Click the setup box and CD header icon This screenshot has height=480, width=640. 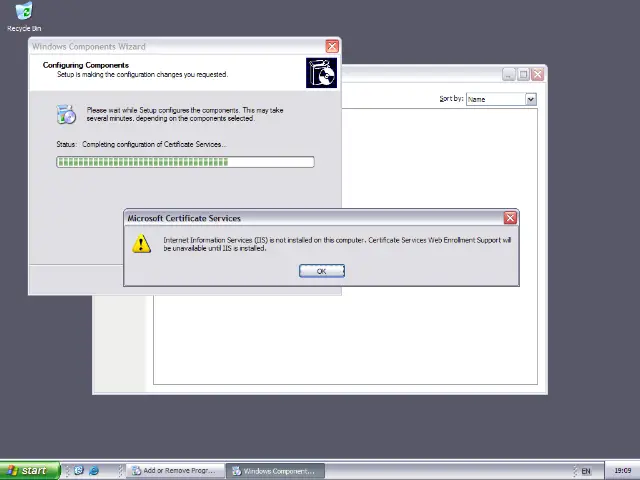[x=321, y=73]
